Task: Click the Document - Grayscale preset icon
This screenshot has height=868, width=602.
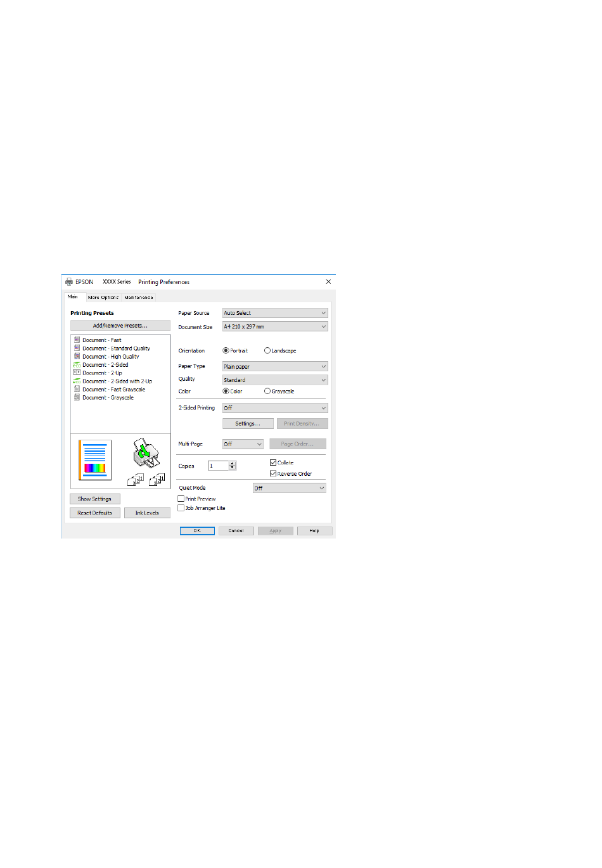Action: pyautogui.click(x=77, y=397)
